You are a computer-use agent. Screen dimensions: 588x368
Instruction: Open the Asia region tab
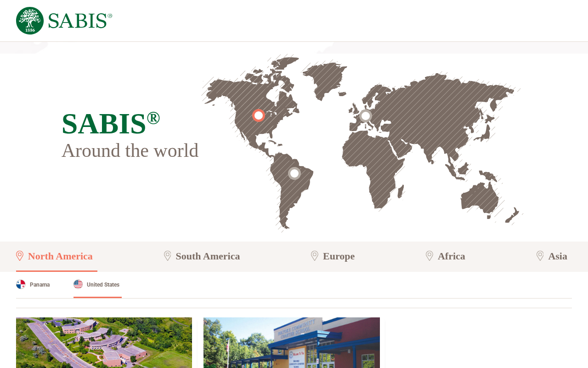[552, 256]
